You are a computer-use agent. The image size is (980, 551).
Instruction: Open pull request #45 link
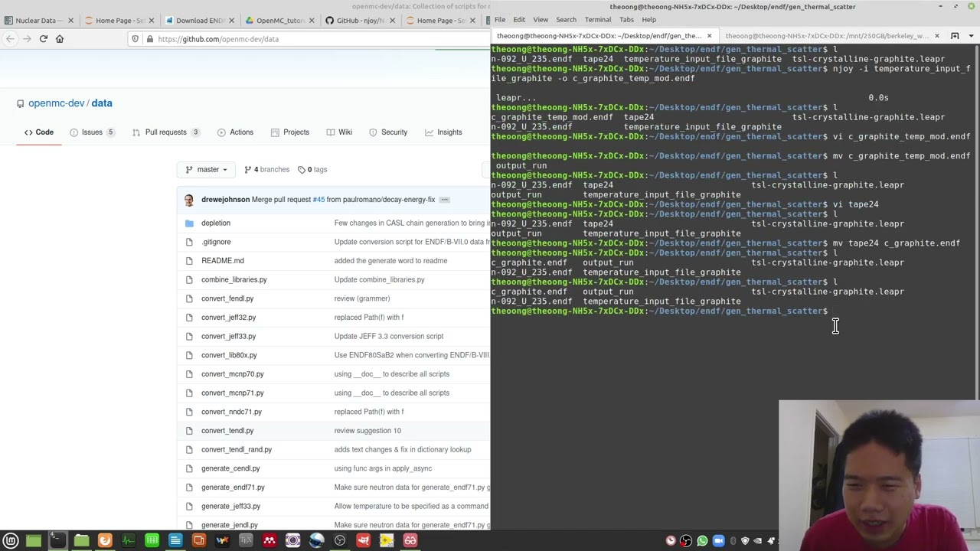click(318, 200)
